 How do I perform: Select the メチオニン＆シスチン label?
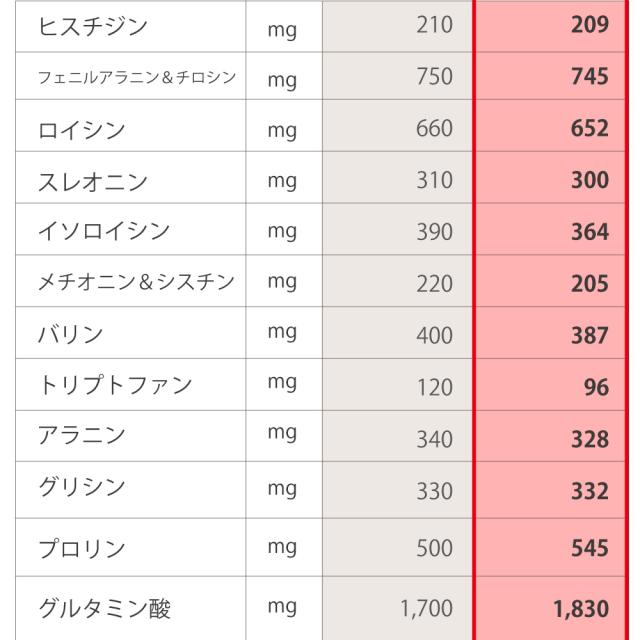(136, 283)
